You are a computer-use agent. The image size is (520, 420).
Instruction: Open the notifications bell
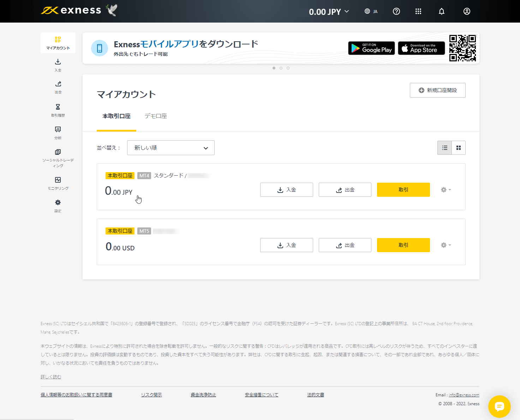441,11
